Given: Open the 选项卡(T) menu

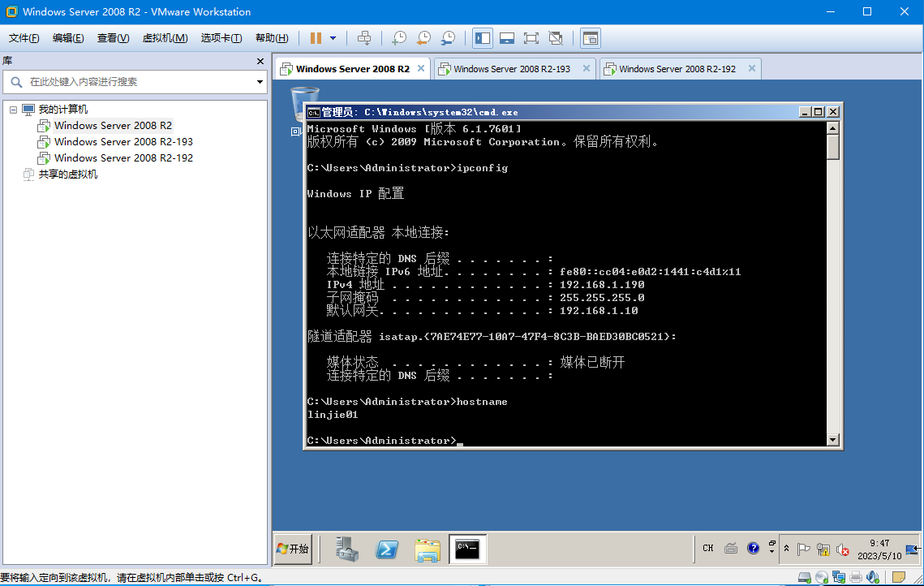Looking at the screenshot, I should pos(221,38).
